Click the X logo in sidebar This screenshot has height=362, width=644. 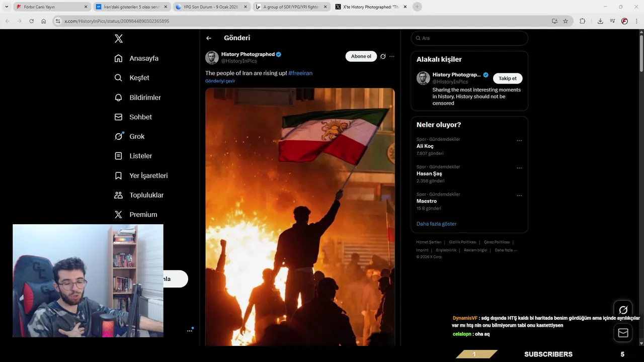click(118, 39)
